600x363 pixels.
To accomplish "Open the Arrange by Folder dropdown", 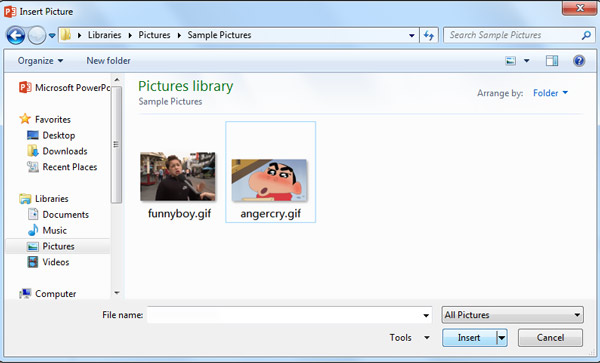I will coord(550,93).
